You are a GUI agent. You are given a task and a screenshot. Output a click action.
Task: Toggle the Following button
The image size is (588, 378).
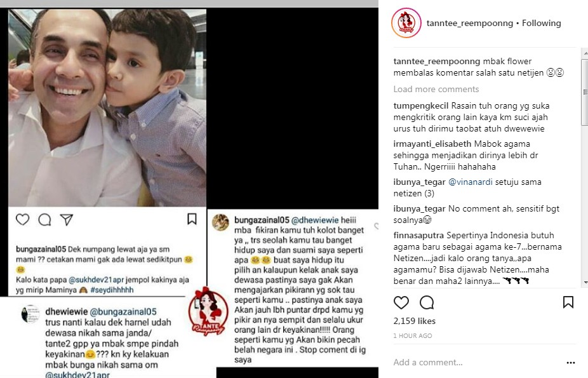(541, 24)
